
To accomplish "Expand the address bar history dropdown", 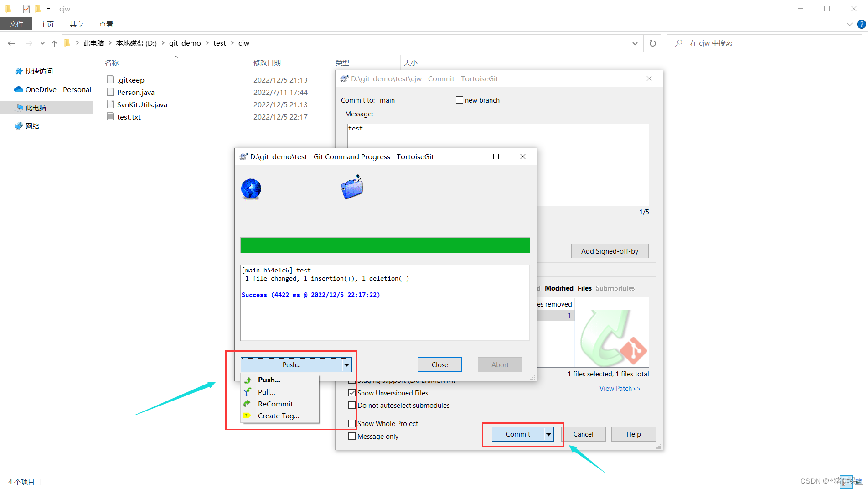I will pos(635,43).
